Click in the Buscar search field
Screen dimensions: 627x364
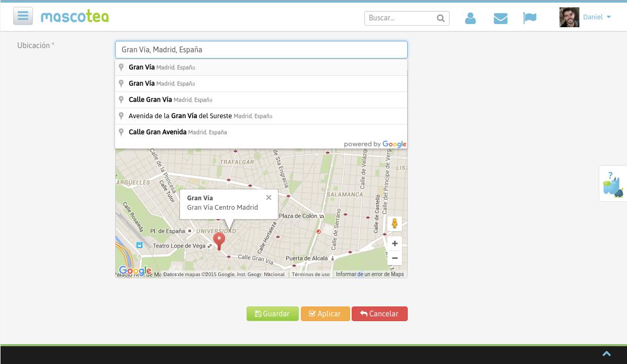tap(400, 18)
